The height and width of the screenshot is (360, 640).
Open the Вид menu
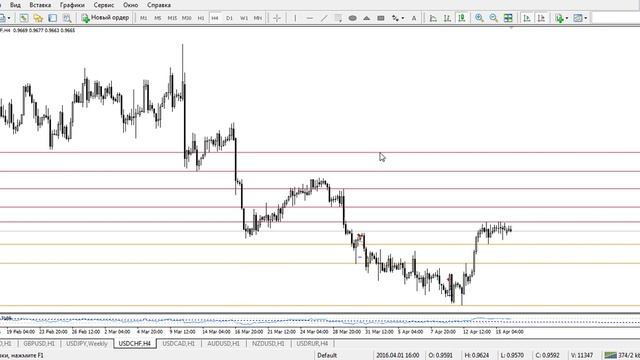(x=15, y=5)
